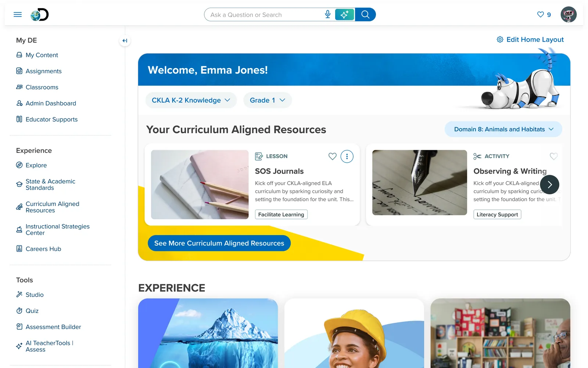This screenshot has width=588, height=368.
Task: Open the hamburger navigation menu
Action: 18,15
